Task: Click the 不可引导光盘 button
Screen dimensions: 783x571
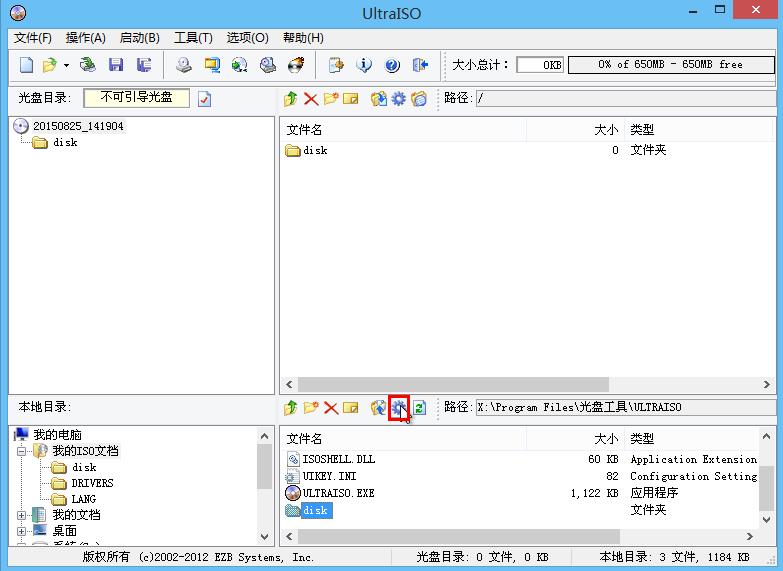Action: pos(136,98)
